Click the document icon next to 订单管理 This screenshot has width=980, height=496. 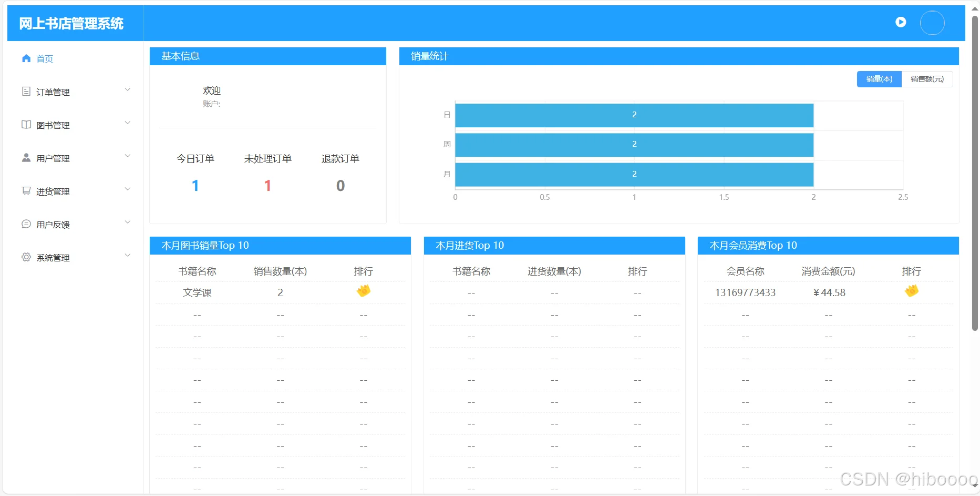click(x=26, y=91)
